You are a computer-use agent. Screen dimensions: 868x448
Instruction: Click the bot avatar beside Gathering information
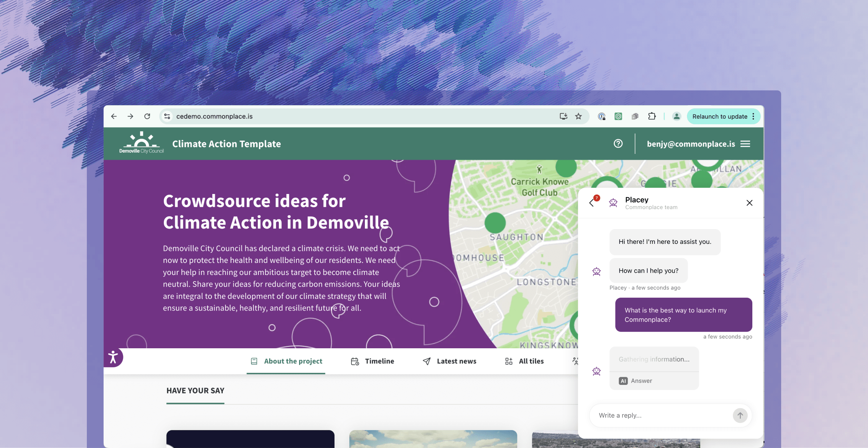(597, 372)
